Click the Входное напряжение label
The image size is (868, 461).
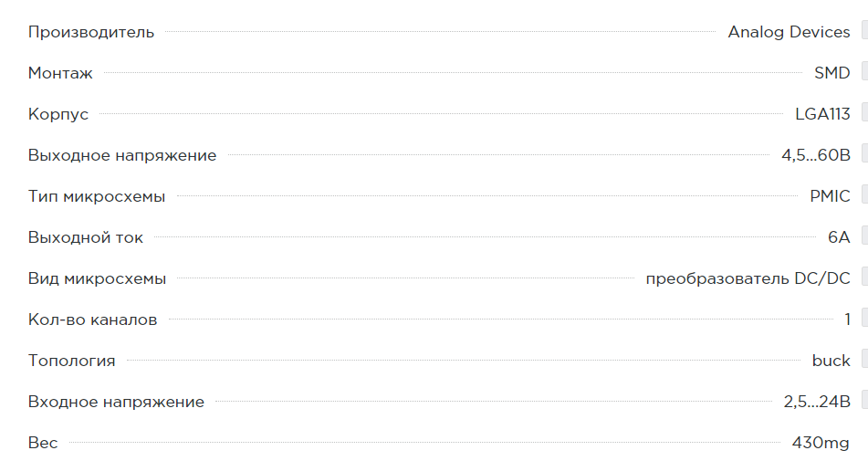[x=116, y=402]
